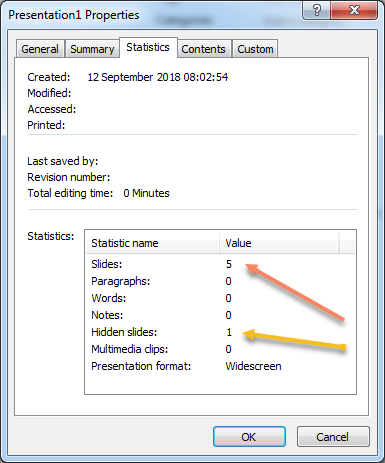
Task: Select the Statistics tab
Action: pyautogui.click(x=148, y=47)
